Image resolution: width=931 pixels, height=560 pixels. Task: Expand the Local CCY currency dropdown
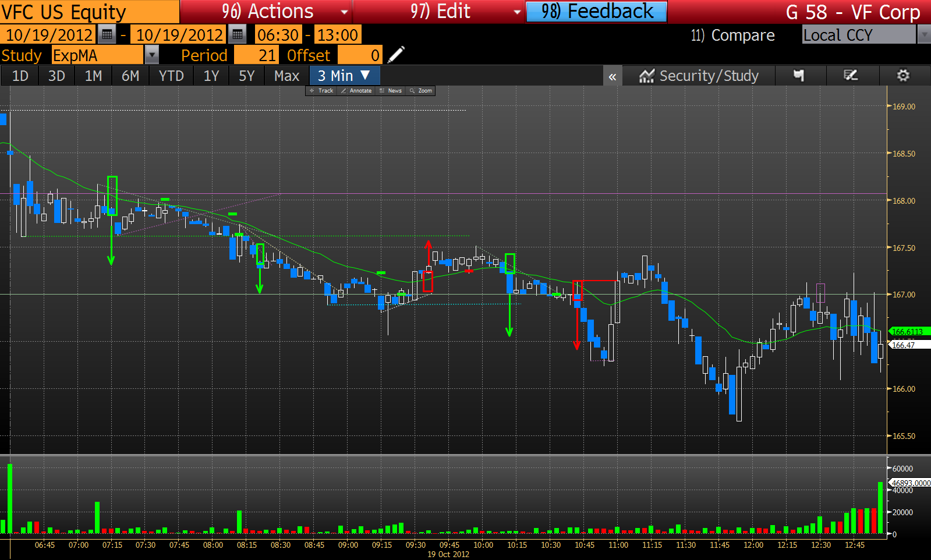point(924,35)
